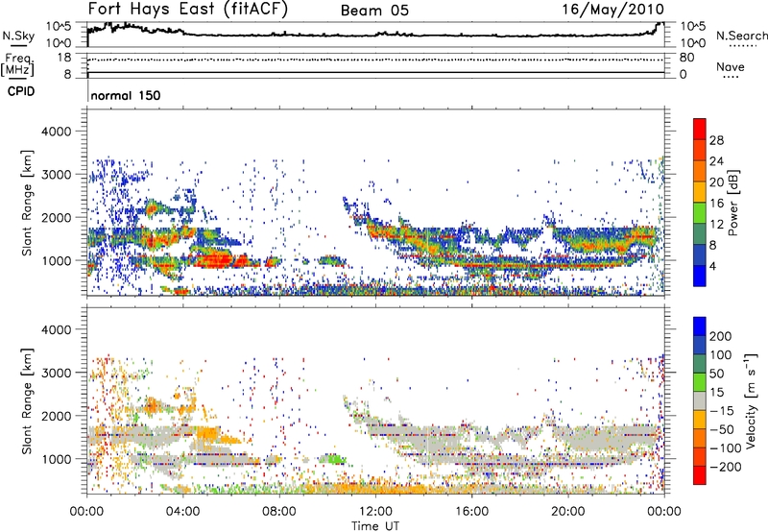Viewport: 768px width, 532px height.
Task: Click the grey segment of the velocity colorbar
Action: coord(700,401)
